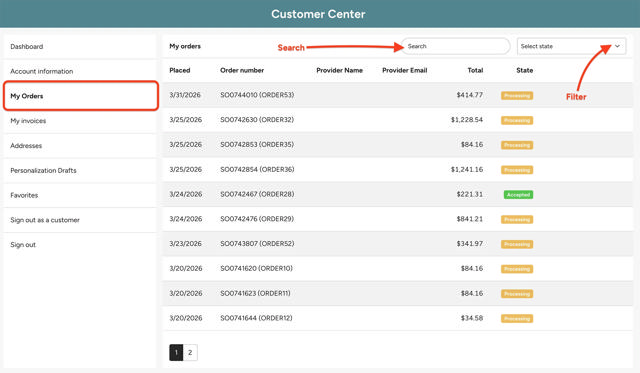
Task: Open order SO0742854 (ORDER36)
Action: tap(257, 169)
